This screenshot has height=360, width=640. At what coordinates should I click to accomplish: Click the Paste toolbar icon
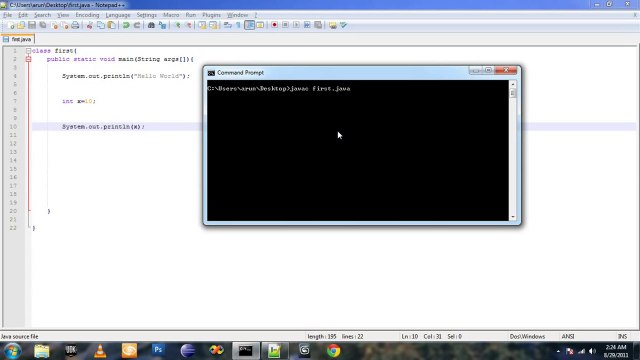click(x=111, y=25)
